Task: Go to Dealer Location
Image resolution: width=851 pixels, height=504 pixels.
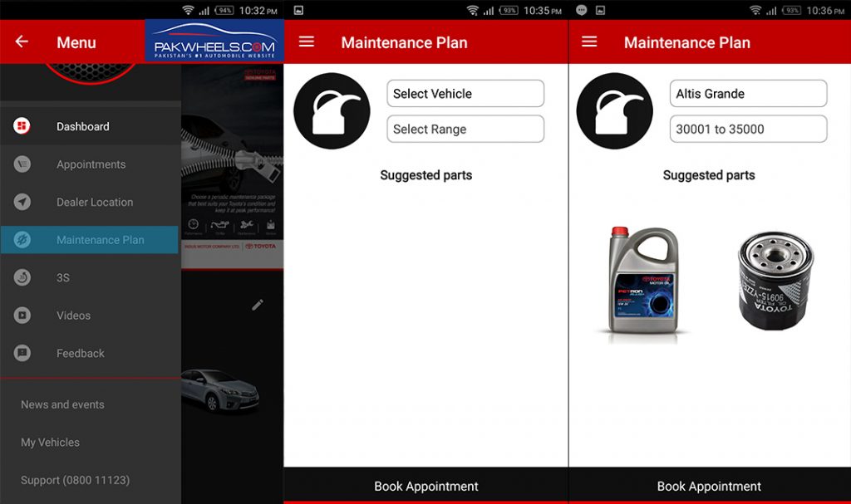Action: pos(90,202)
